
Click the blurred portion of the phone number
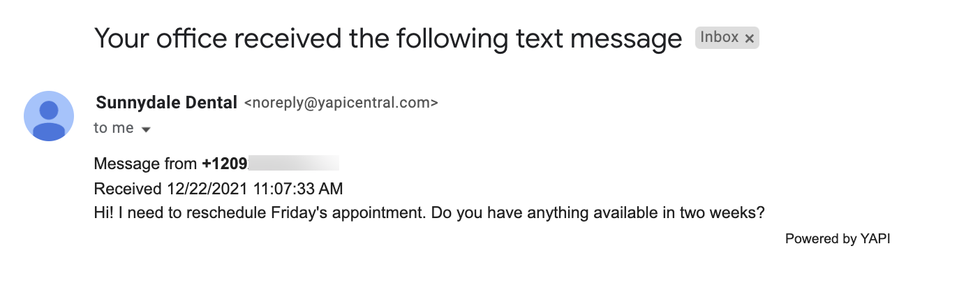pyautogui.click(x=294, y=164)
